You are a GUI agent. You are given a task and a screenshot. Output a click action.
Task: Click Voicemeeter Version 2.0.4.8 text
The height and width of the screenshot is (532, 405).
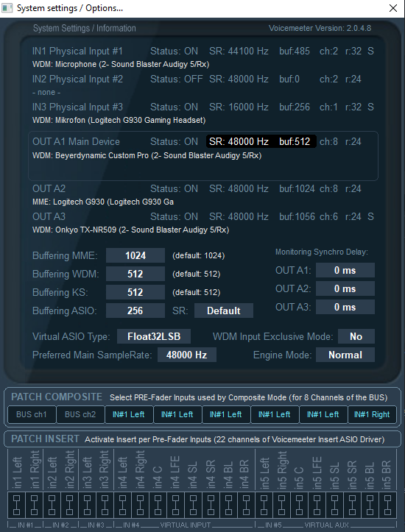coord(320,28)
